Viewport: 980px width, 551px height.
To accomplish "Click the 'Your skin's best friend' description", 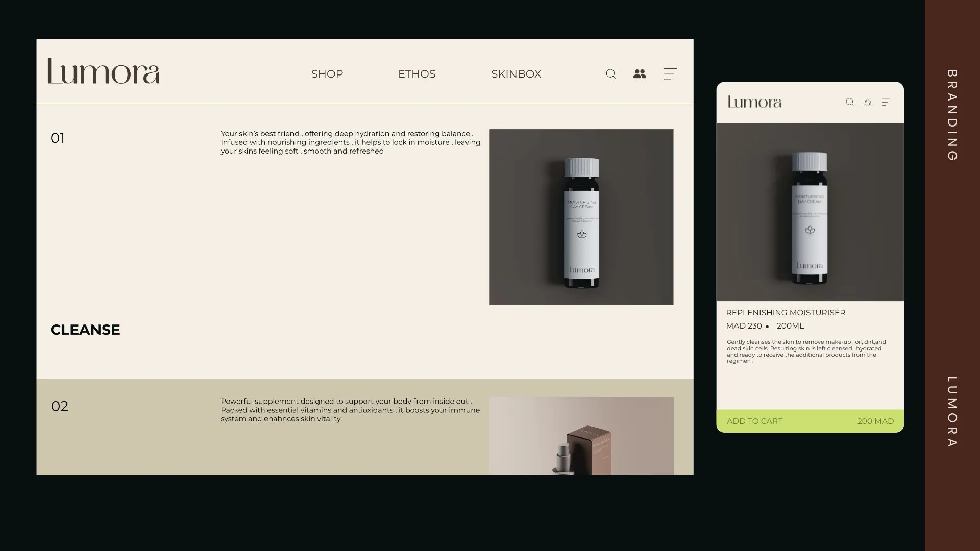I will click(350, 142).
